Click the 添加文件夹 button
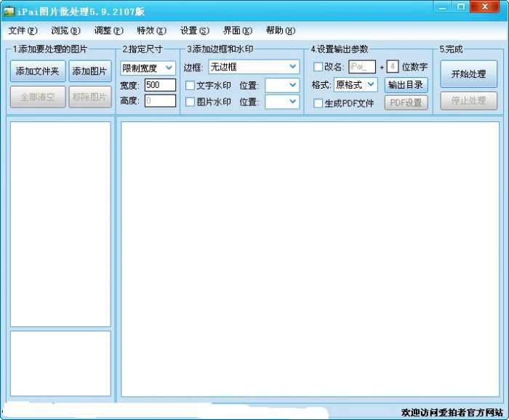The image size is (509, 420). pos(38,71)
